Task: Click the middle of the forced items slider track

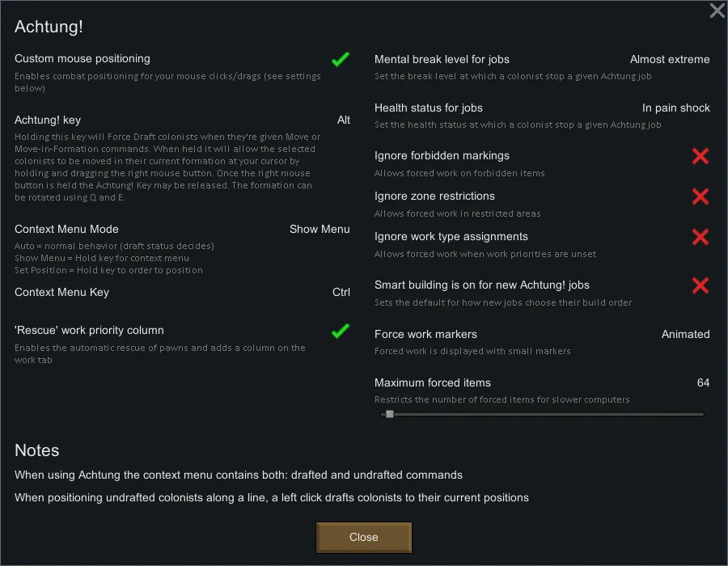Action: coord(542,414)
